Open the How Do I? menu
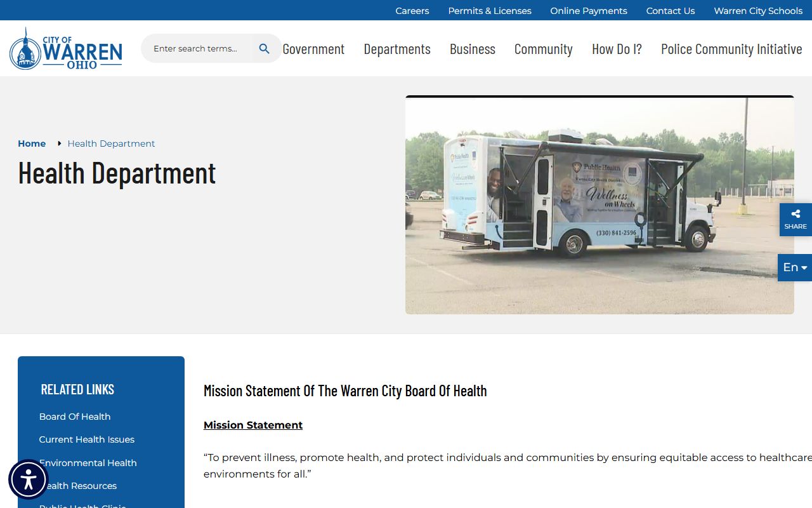The width and height of the screenshot is (812, 508). 617,49
